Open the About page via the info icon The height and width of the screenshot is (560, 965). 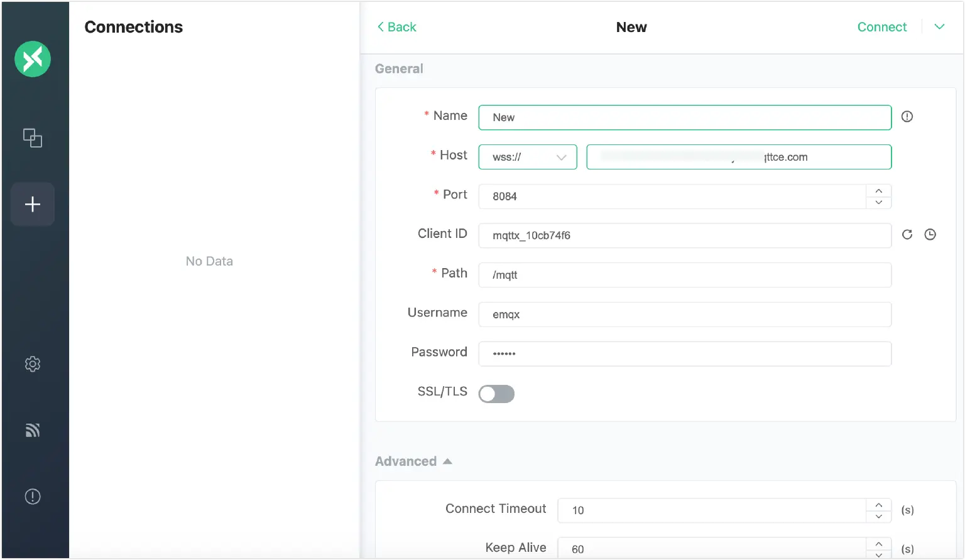(32, 496)
